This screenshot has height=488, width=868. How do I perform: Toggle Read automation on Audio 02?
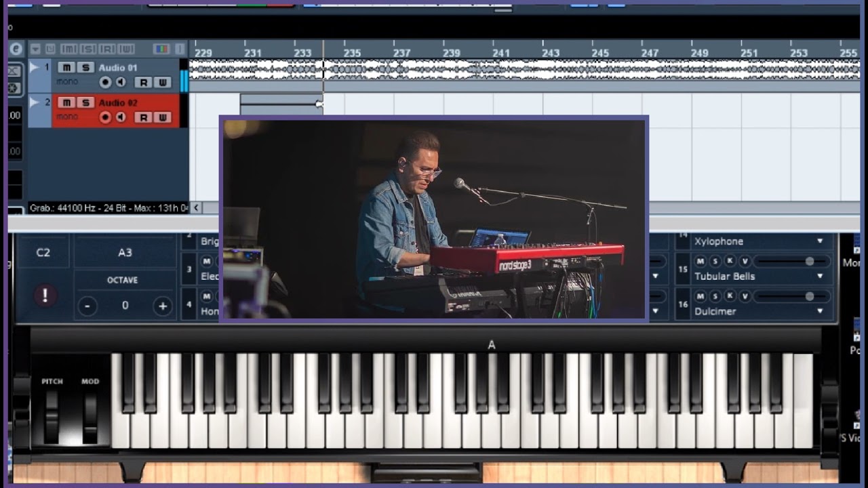(x=143, y=117)
